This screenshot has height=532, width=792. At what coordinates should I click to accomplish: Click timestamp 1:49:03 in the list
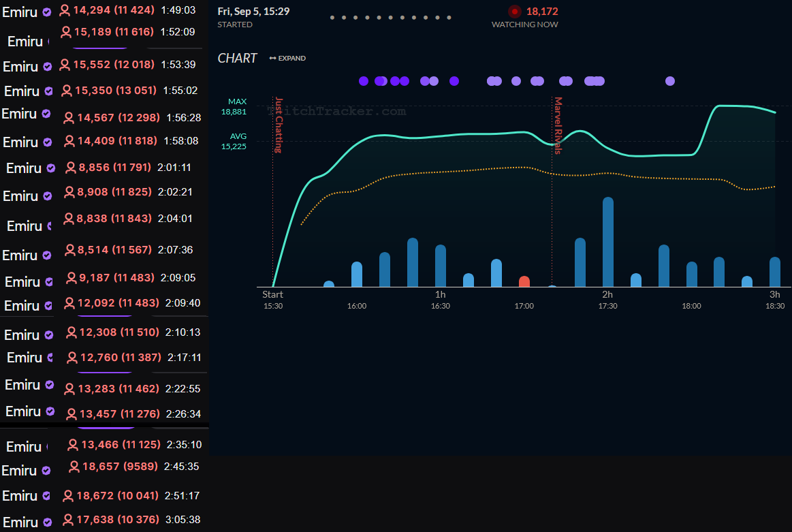click(x=178, y=10)
